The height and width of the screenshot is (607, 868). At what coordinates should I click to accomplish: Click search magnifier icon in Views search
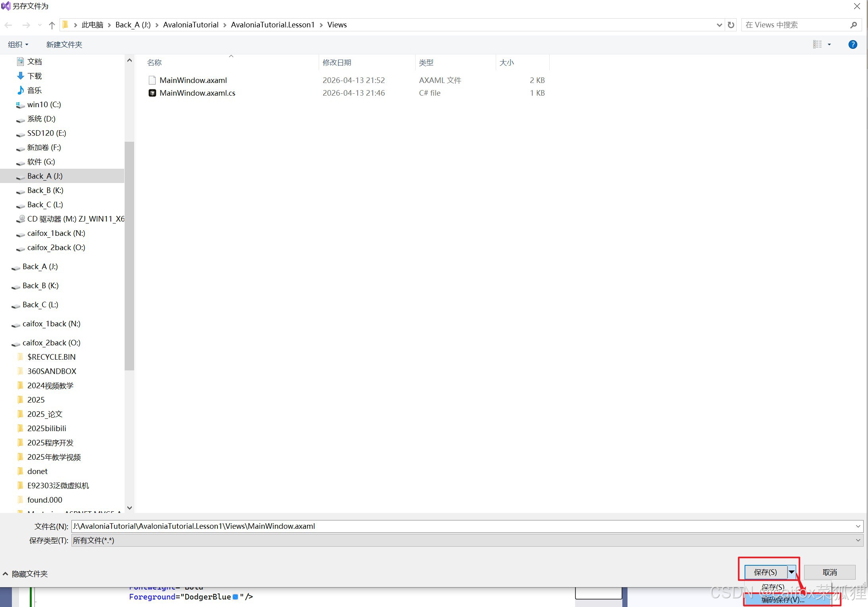[853, 25]
